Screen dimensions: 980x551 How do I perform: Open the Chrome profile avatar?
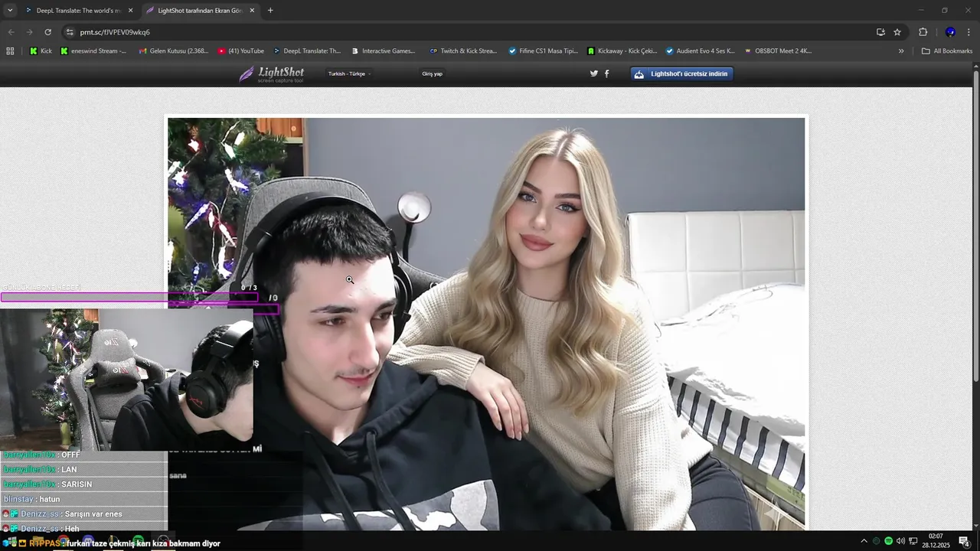click(950, 32)
